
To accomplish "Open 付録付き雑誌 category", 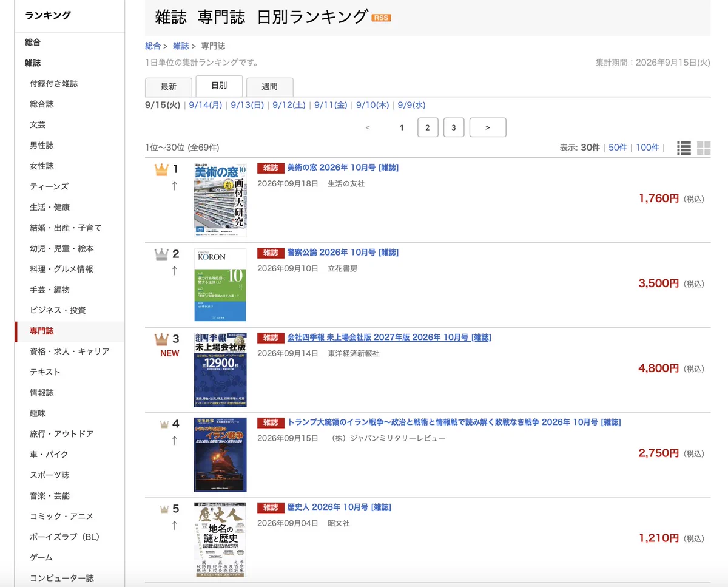I will coord(54,84).
